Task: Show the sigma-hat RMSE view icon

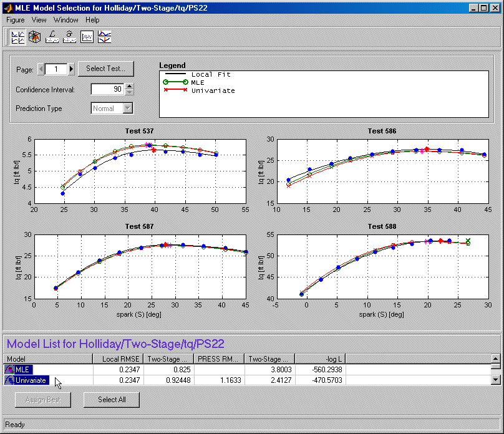Action: tap(69, 37)
